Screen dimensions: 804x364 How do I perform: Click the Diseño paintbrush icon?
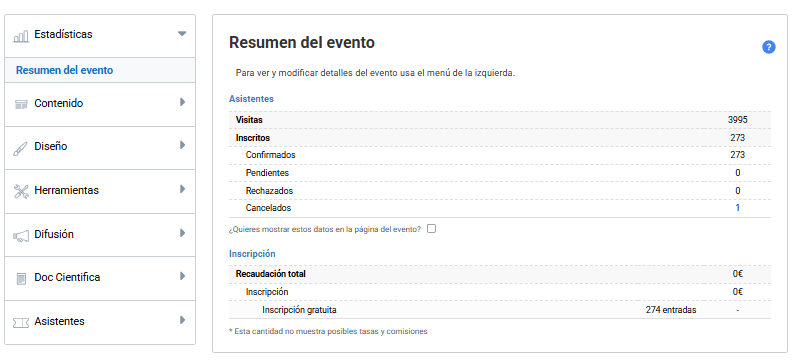tap(21, 149)
